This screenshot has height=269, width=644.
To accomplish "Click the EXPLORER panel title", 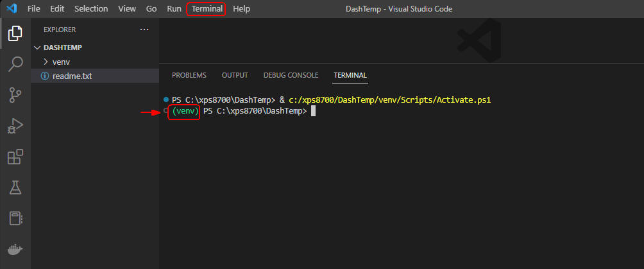I will point(60,30).
